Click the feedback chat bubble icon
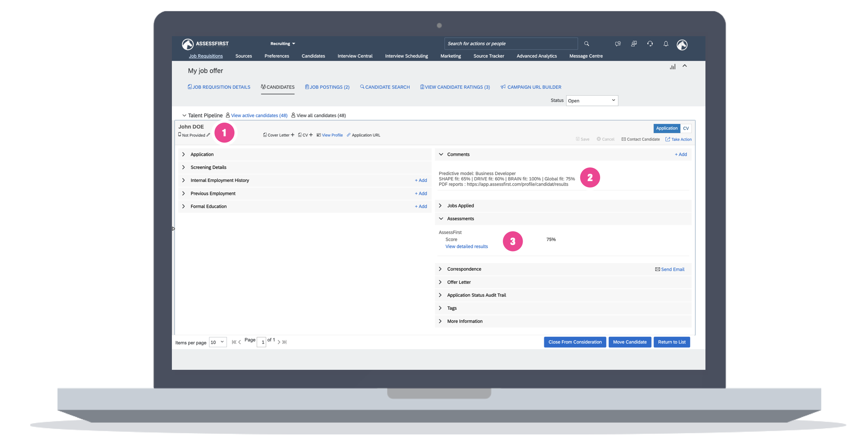This screenshot has width=868, height=443. pyautogui.click(x=618, y=44)
